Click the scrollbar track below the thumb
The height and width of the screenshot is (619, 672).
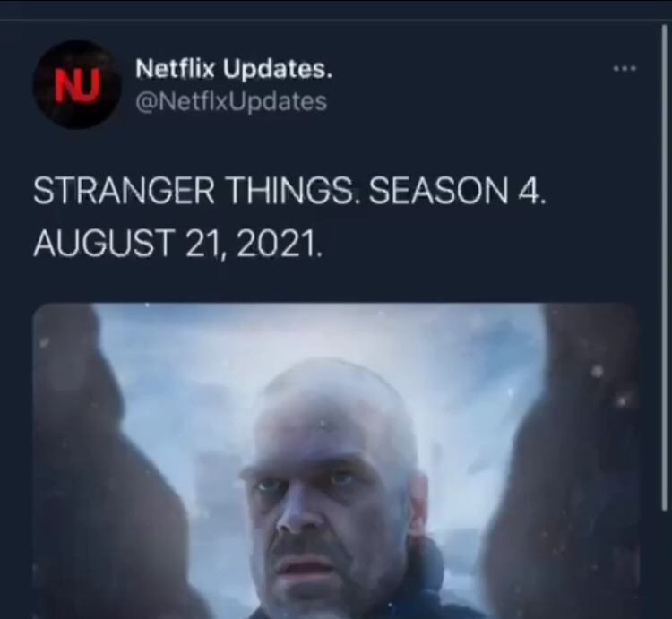click(665, 564)
